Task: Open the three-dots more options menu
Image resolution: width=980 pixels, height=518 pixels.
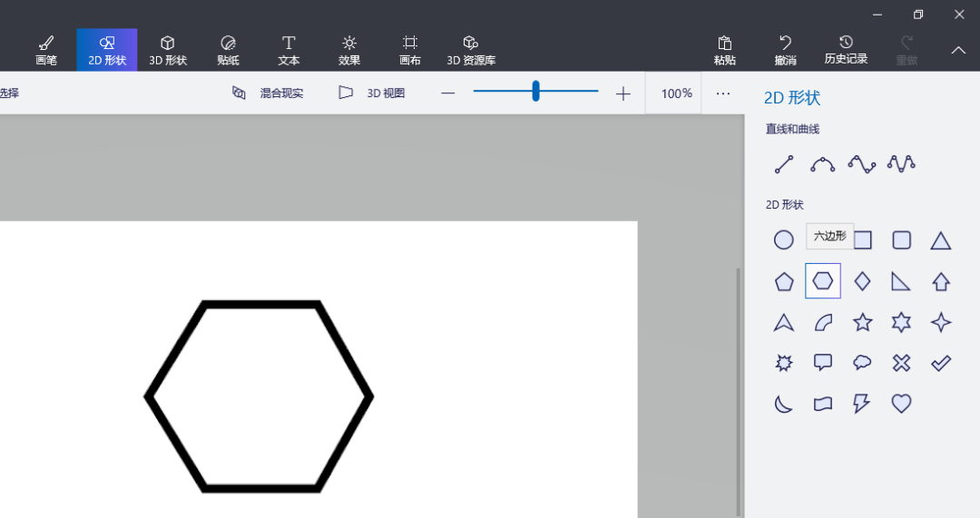Action: coord(723,93)
